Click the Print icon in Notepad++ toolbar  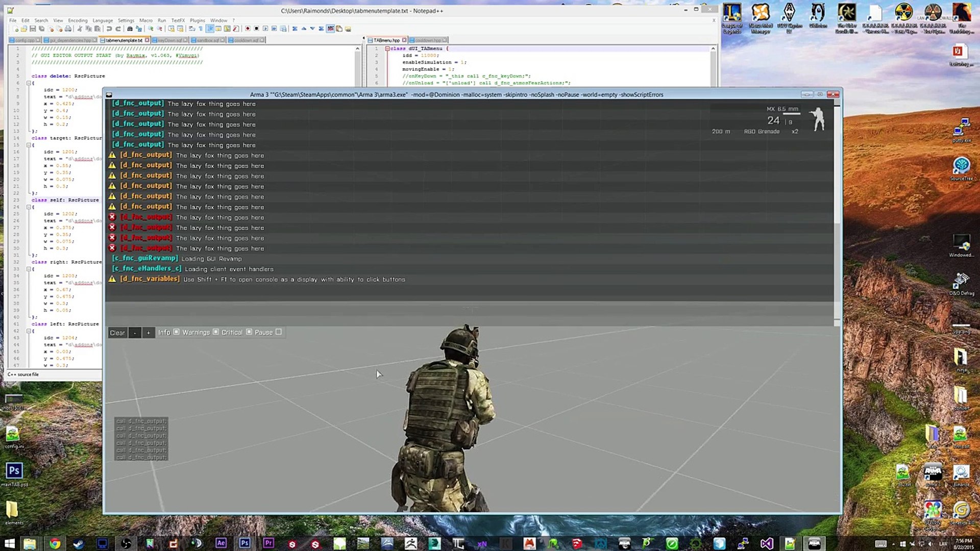[x=68, y=29]
